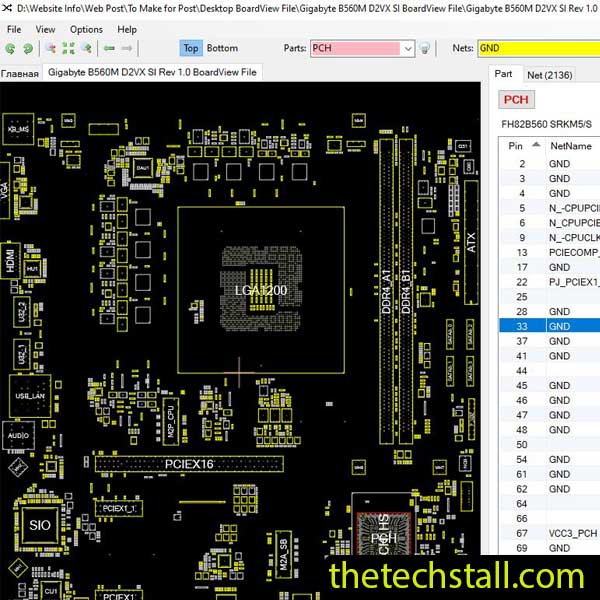
Task: Click the zoom out magnifier icon
Action: tap(51, 48)
